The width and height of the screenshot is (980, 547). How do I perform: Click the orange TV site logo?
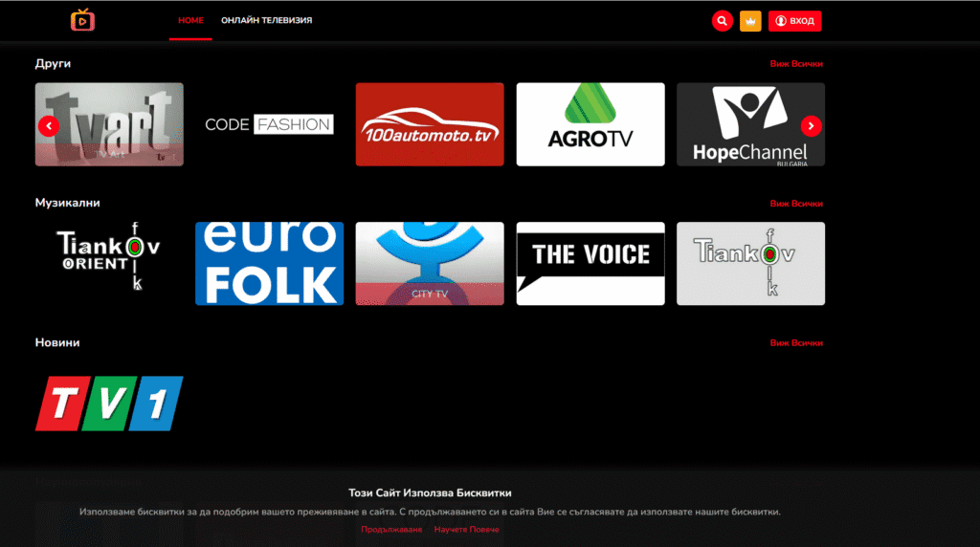pyautogui.click(x=83, y=20)
